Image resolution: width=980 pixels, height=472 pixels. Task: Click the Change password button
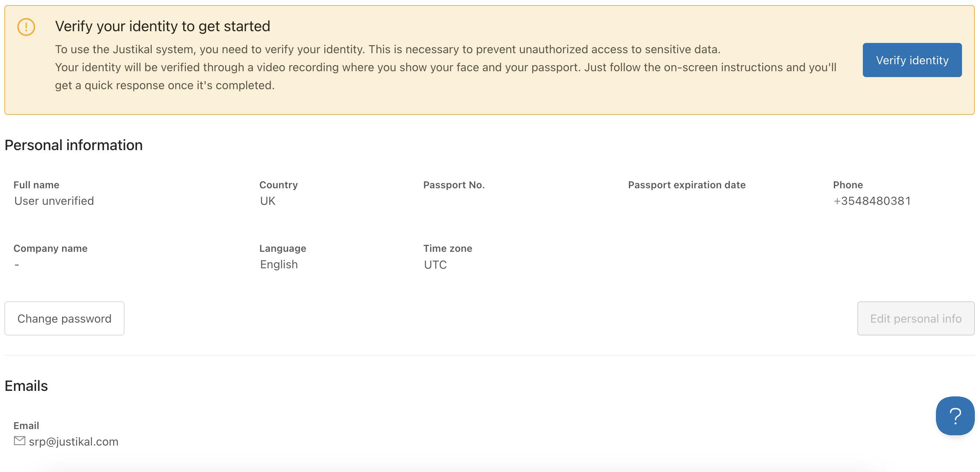[x=64, y=319]
